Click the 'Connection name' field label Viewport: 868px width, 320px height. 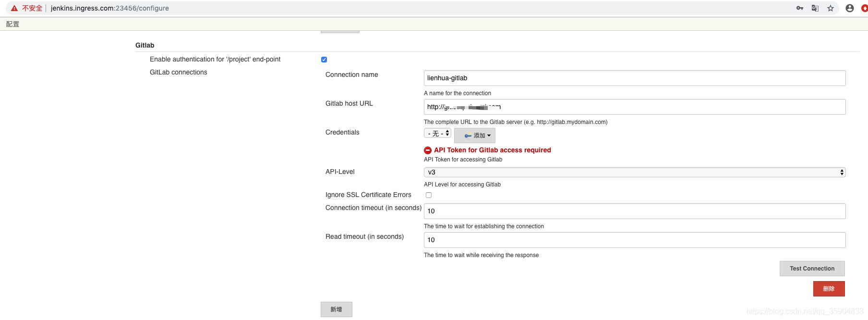coord(352,74)
